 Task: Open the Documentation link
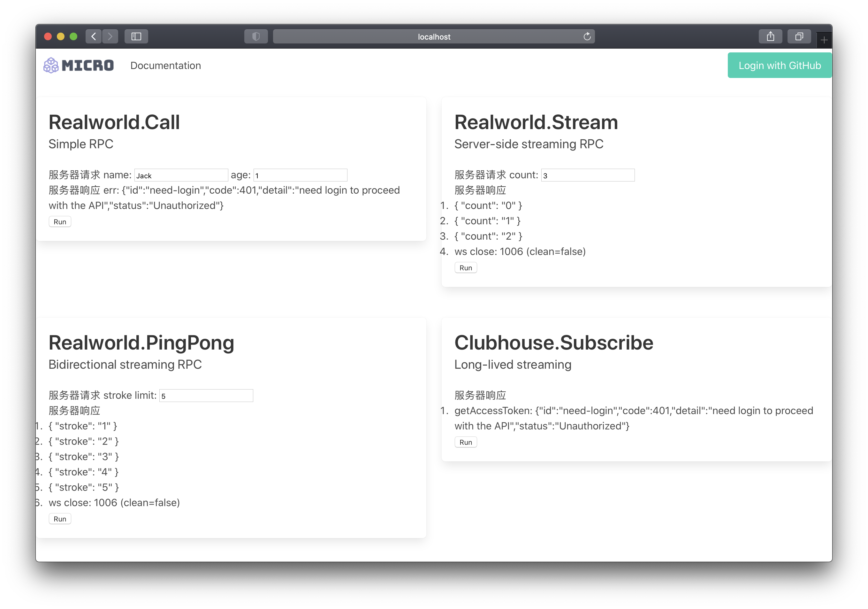click(166, 66)
